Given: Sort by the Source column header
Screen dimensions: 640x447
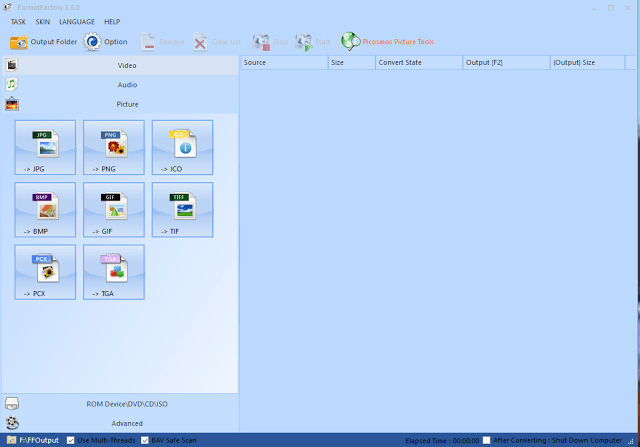Looking at the screenshot, I should tap(284, 62).
